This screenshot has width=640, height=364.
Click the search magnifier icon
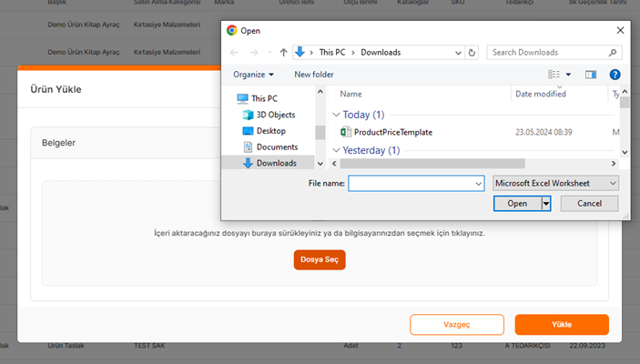pos(613,53)
